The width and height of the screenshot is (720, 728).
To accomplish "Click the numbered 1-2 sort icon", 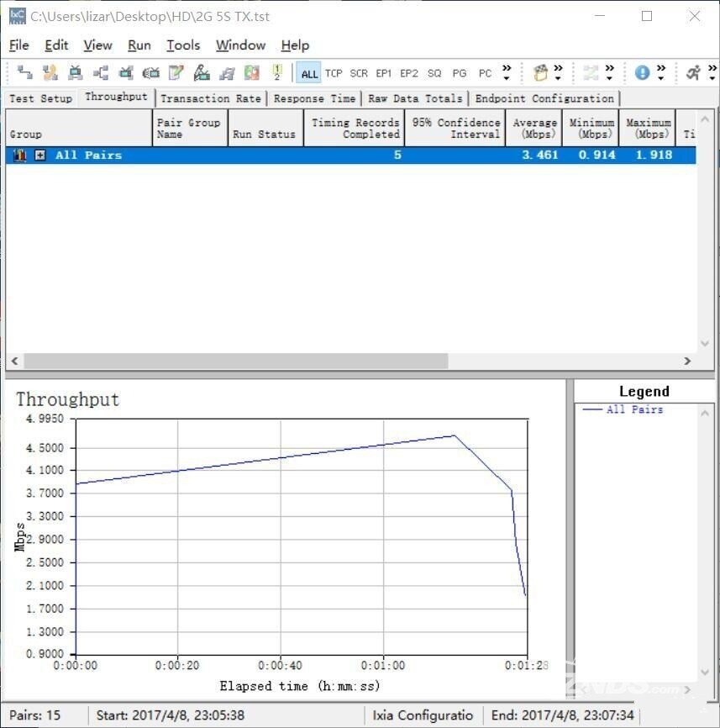I will (276, 72).
